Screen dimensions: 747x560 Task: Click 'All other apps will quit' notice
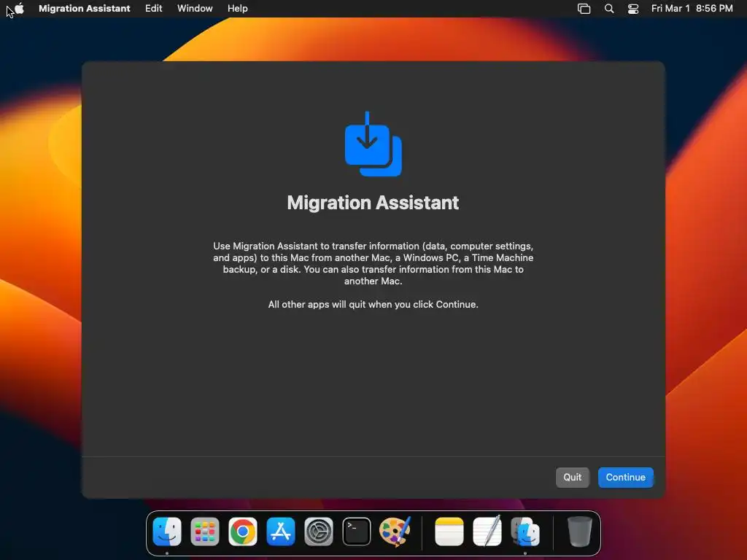click(373, 304)
